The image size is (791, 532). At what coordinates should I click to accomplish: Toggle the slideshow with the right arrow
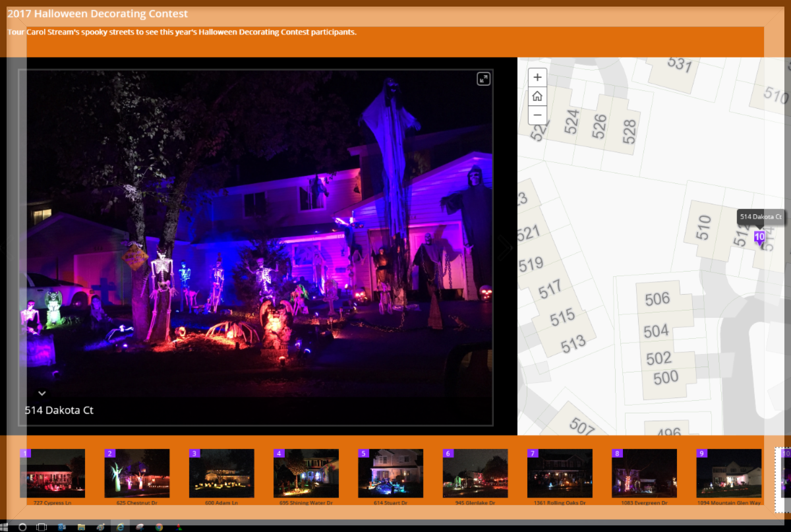[504, 247]
